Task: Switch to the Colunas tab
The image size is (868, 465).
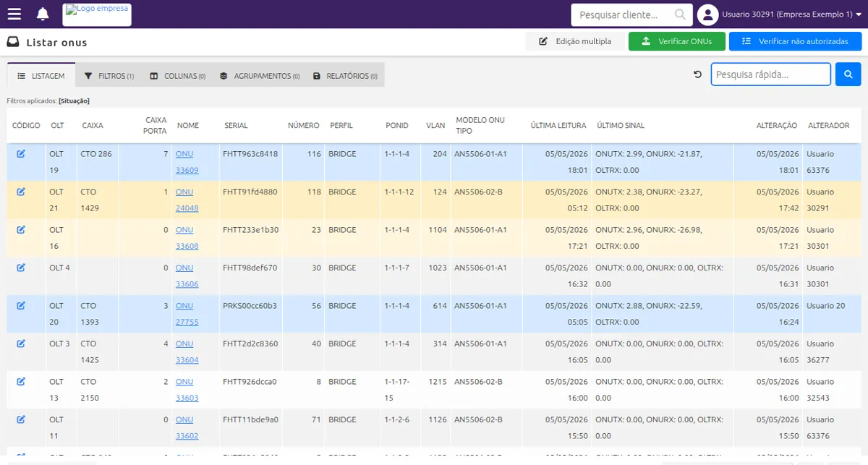Action: (x=178, y=75)
